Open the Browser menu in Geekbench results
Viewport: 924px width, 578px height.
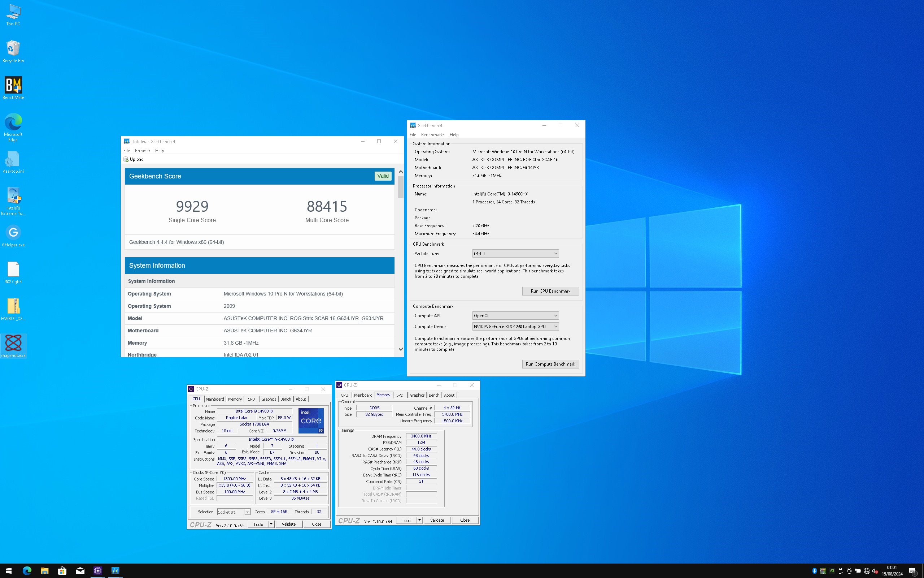(x=143, y=151)
